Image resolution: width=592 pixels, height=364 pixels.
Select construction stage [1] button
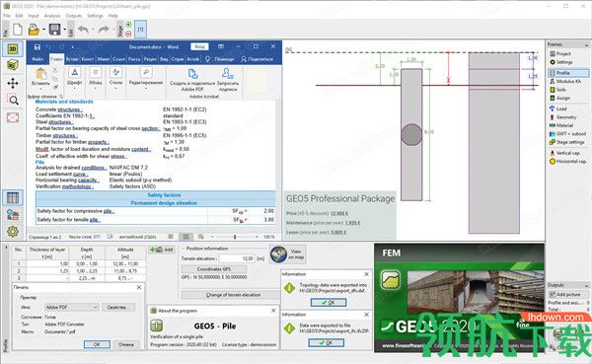[140, 29]
